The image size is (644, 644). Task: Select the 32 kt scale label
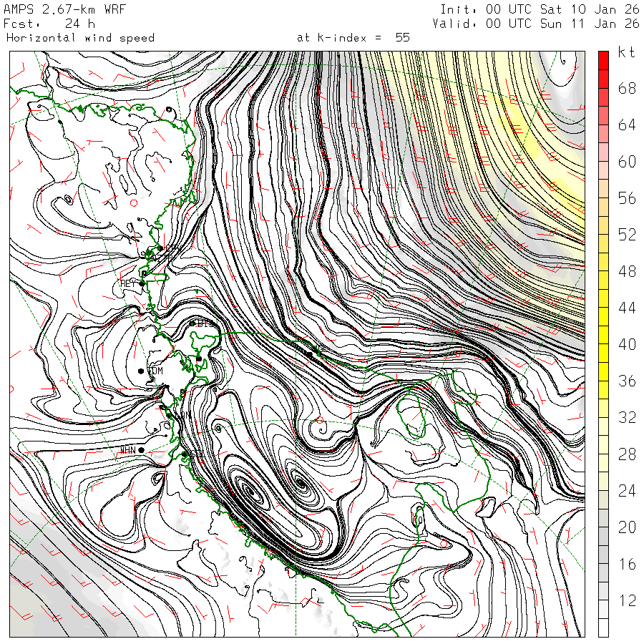pos(627,418)
